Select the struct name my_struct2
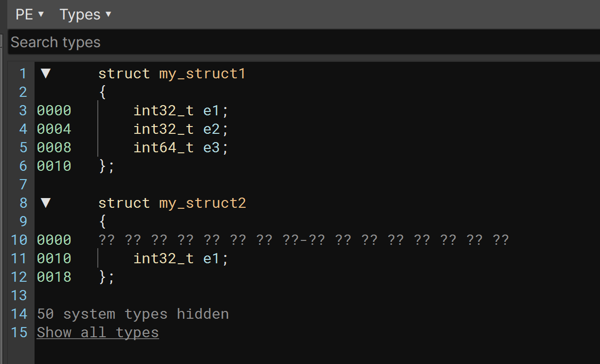 click(202, 202)
